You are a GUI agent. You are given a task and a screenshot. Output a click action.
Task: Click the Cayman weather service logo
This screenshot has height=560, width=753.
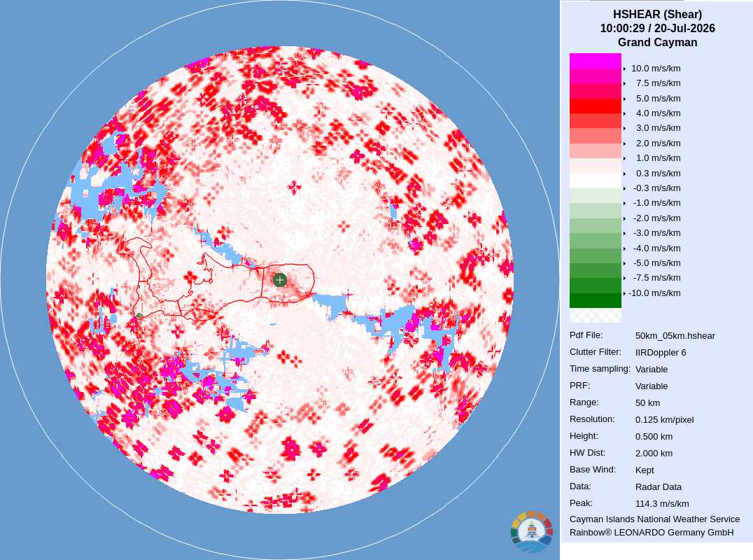(532, 532)
